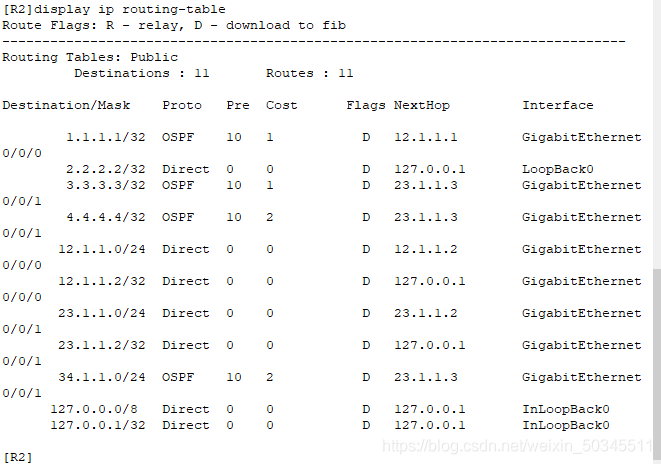
Task: Click the 4.4.4.4/32 destination entry
Action: [x=106, y=217]
